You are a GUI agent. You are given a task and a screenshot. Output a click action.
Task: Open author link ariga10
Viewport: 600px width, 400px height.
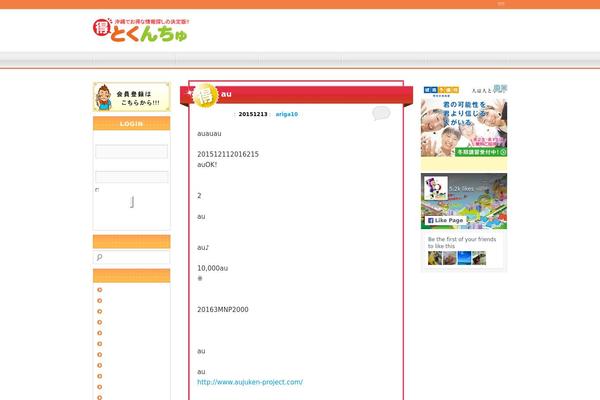[287, 114]
